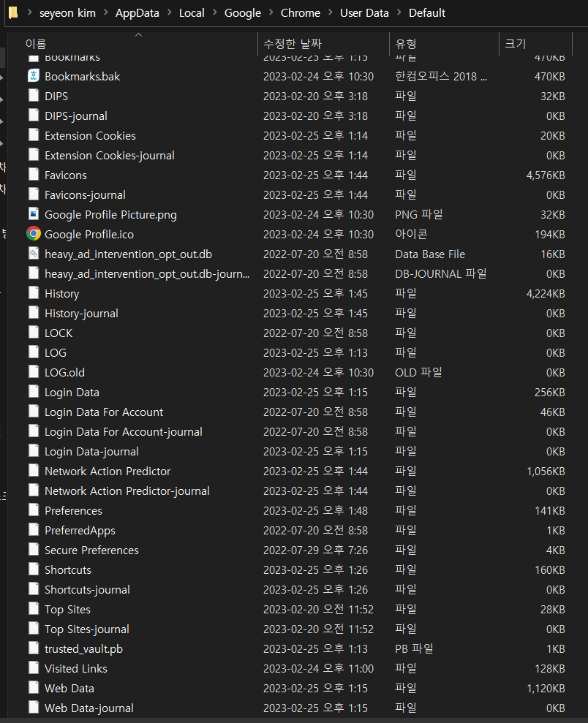The width and height of the screenshot is (588, 723).
Task: Click the file icon beside Top Sites
Action: pos(34,609)
